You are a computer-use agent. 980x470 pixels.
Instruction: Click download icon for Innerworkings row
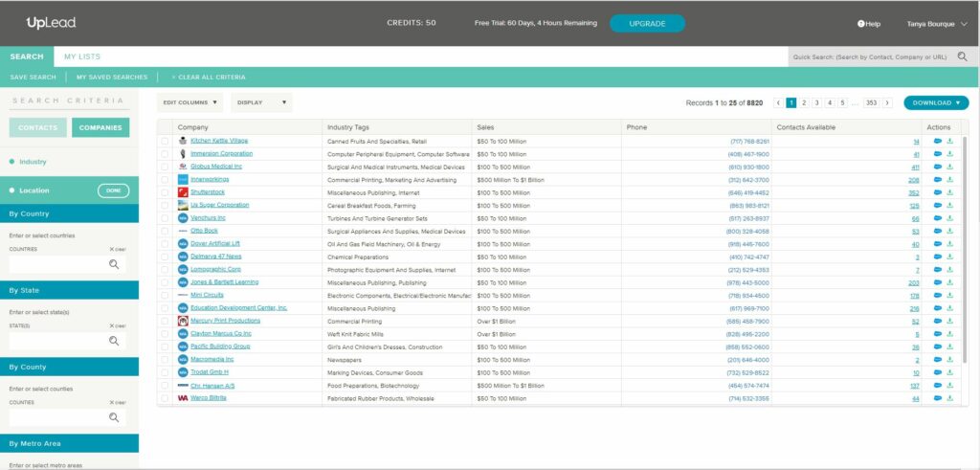pyautogui.click(x=950, y=179)
